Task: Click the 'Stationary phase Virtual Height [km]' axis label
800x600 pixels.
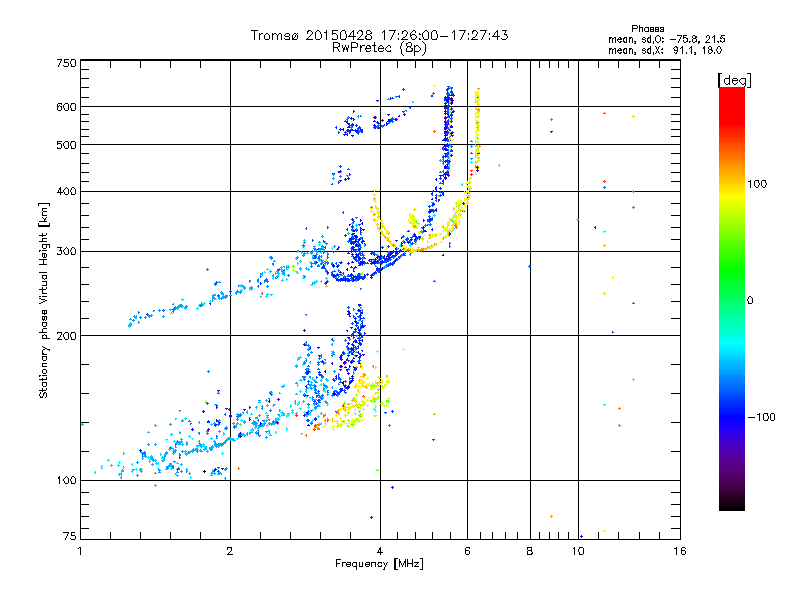Action: [x=44, y=301]
